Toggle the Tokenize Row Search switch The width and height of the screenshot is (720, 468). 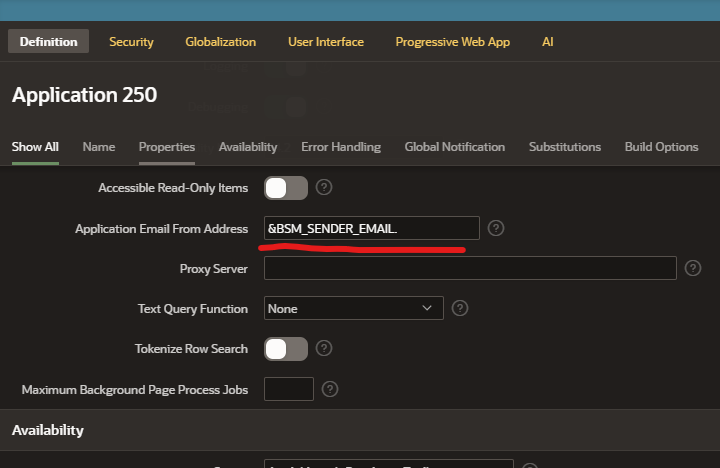click(x=286, y=349)
